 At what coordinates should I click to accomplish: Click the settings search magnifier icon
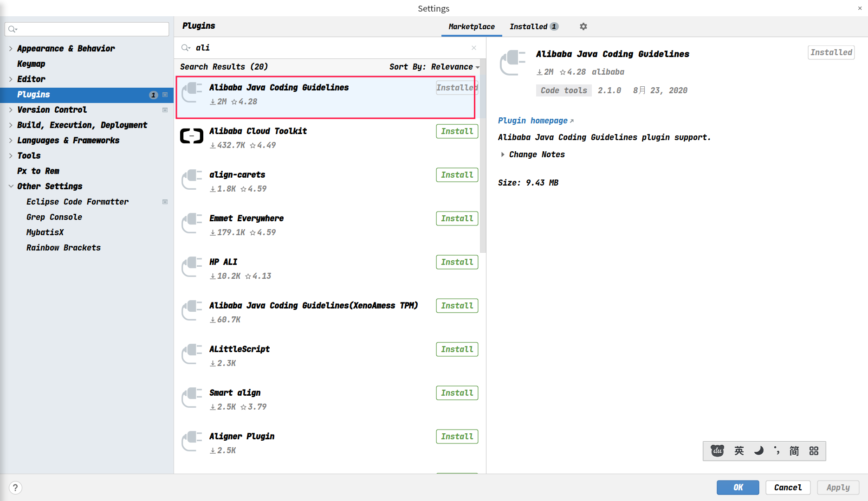[13, 29]
